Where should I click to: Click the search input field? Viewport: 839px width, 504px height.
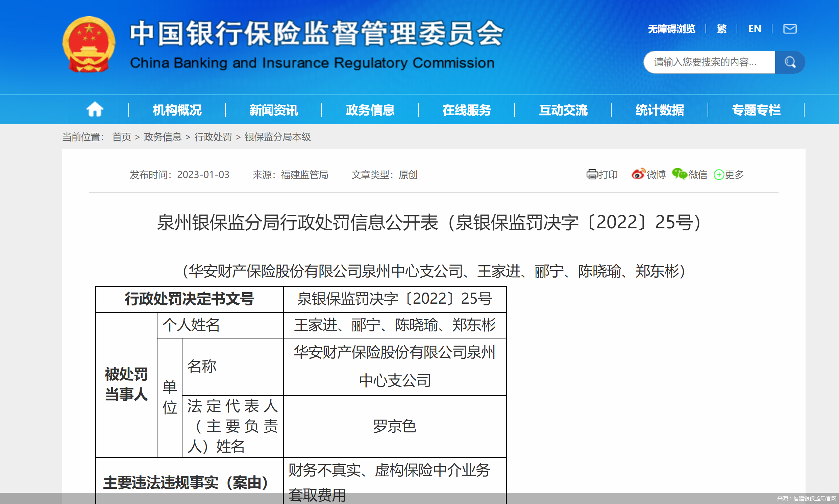point(710,62)
